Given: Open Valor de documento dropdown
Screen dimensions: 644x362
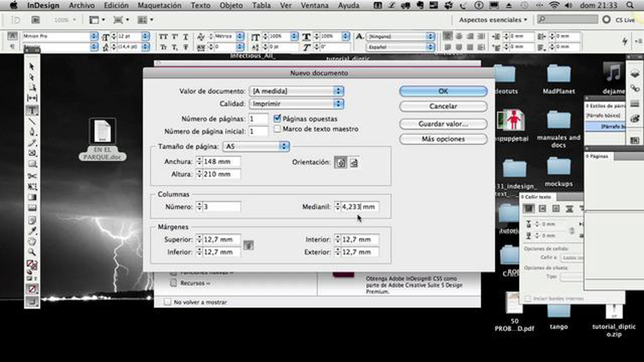Looking at the screenshot, I should pos(296,91).
